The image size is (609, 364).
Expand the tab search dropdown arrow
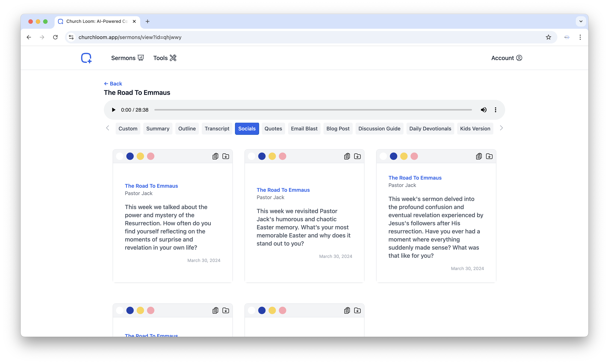tap(581, 21)
